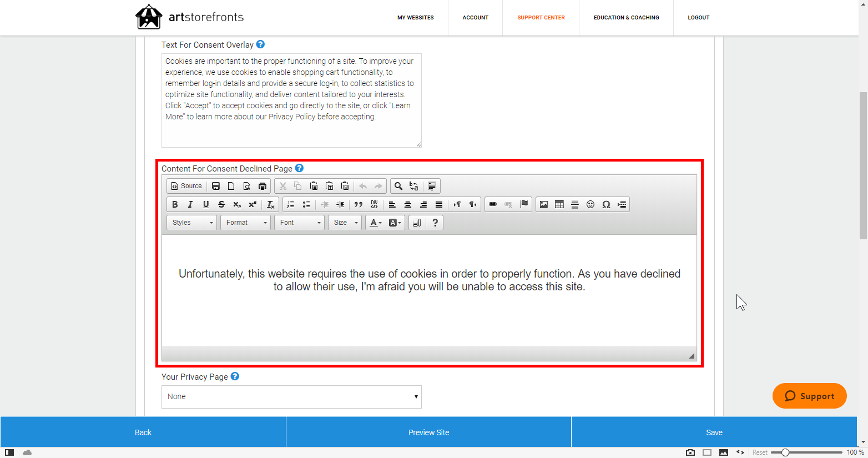Click the Save button at bottom
Viewport: 868px width, 458px height.
pos(714,432)
